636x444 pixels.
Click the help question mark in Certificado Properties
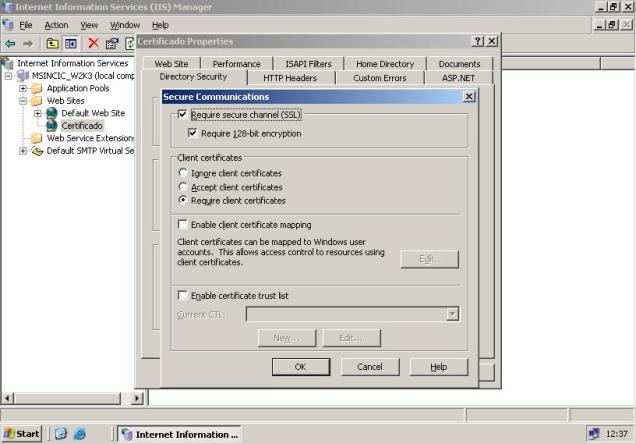coord(478,41)
